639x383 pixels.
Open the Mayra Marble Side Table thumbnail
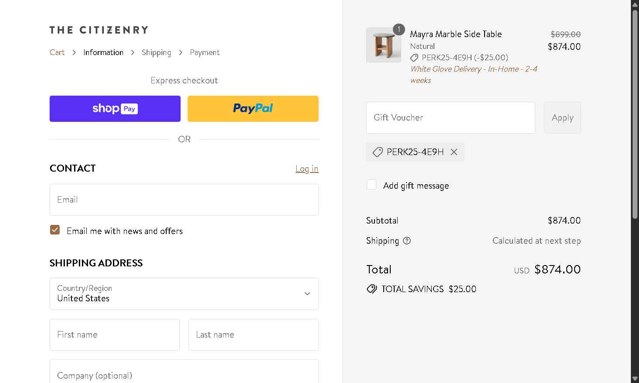(383, 45)
